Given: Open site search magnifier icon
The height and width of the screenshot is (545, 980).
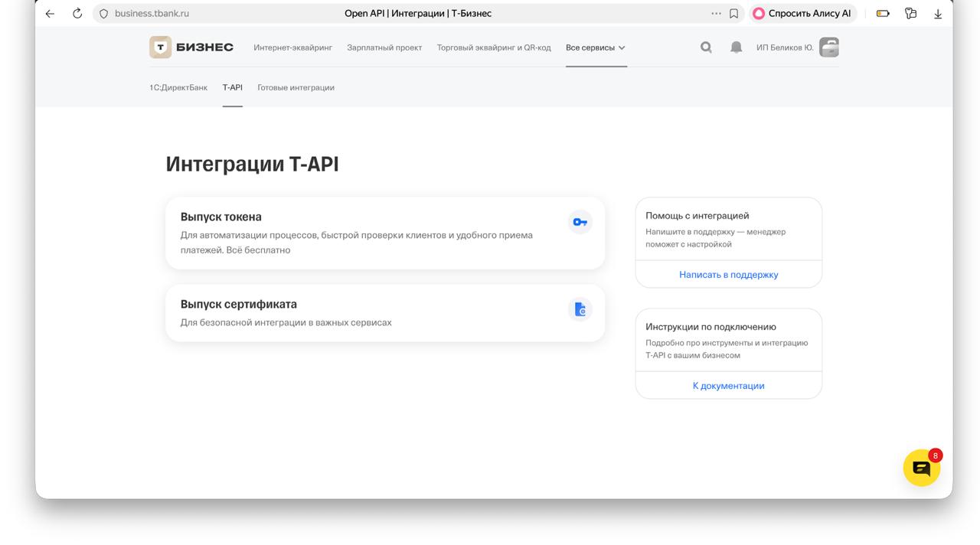Looking at the screenshot, I should 706,47.
